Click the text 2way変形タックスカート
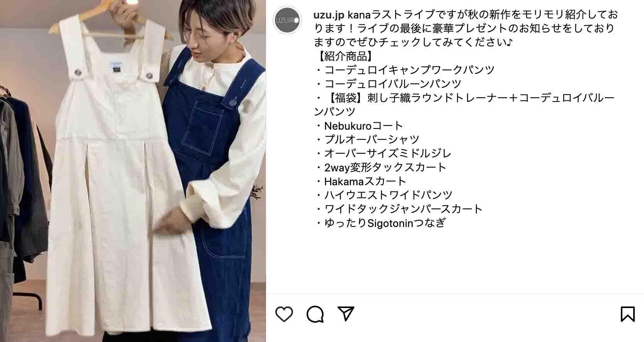 click(x=385, y=167)
